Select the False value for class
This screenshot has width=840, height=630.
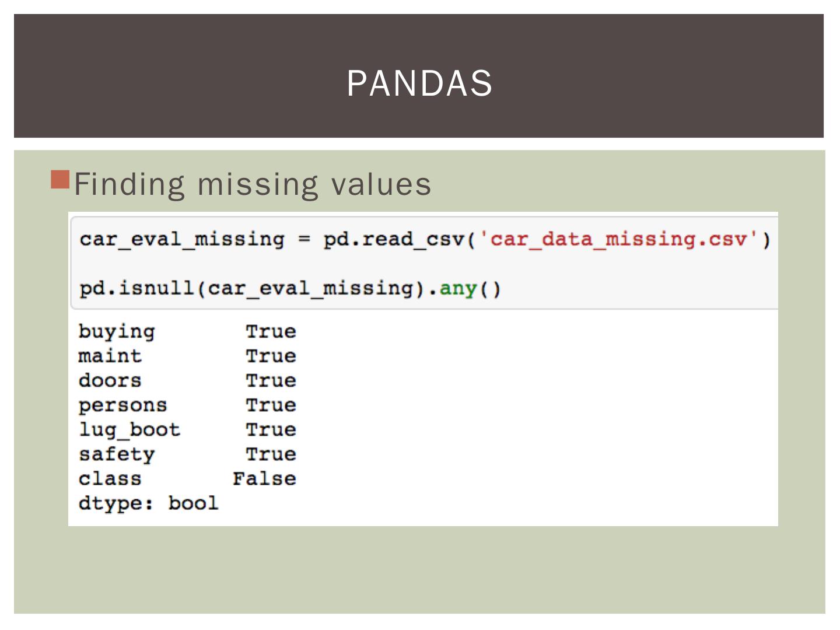[264, 478]
